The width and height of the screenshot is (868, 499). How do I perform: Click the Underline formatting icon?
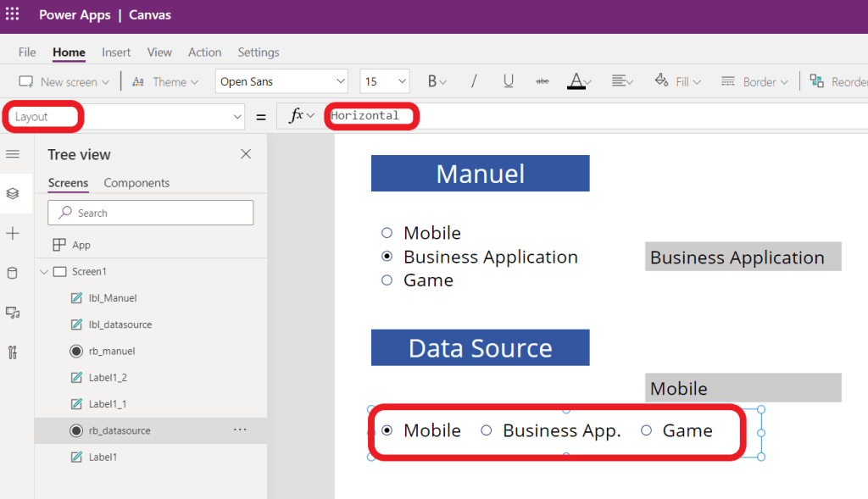pos(509,81)
